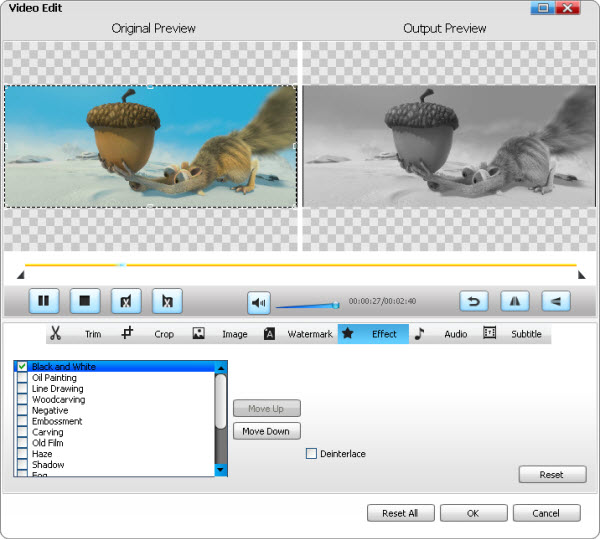Click Move Down button

click(267, 431)
